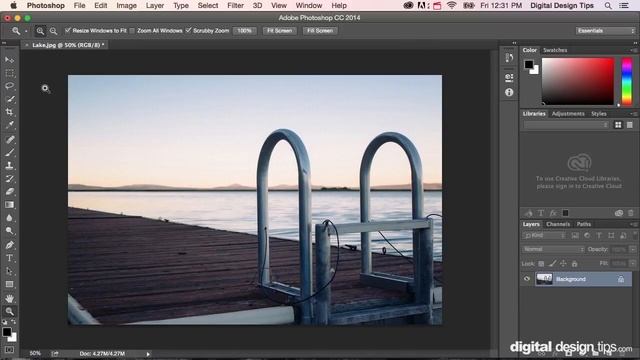
Task: Click the Zoom Out mode icon
Action: coord(53,31)
